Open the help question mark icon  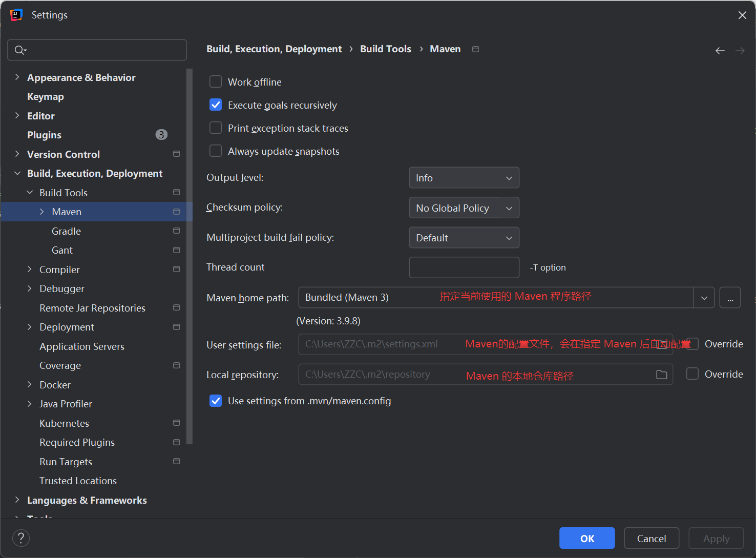click(x=21, y=538)
